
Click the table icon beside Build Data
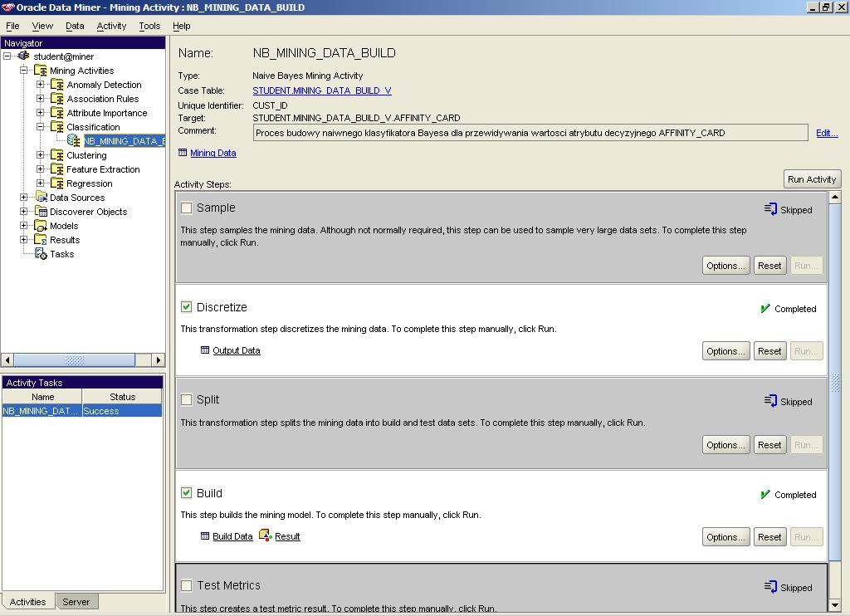(x=205, y=536)
